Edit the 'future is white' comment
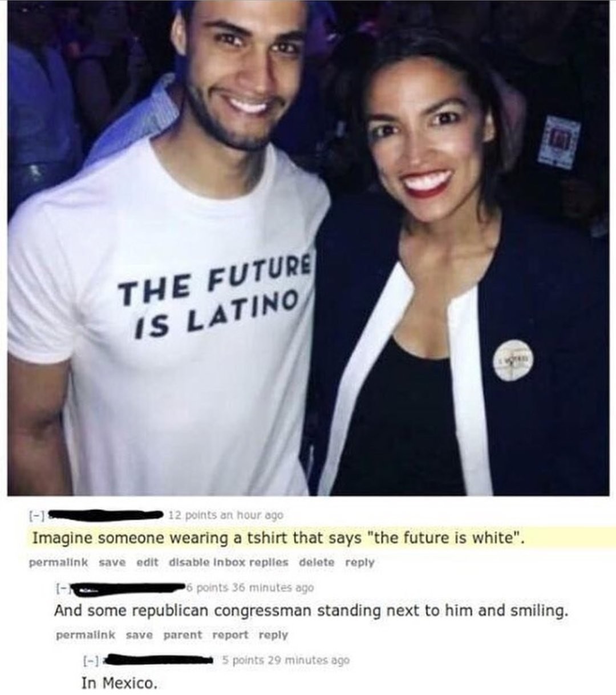The height and width of the screenshot is (695, 616). (147, 562)
